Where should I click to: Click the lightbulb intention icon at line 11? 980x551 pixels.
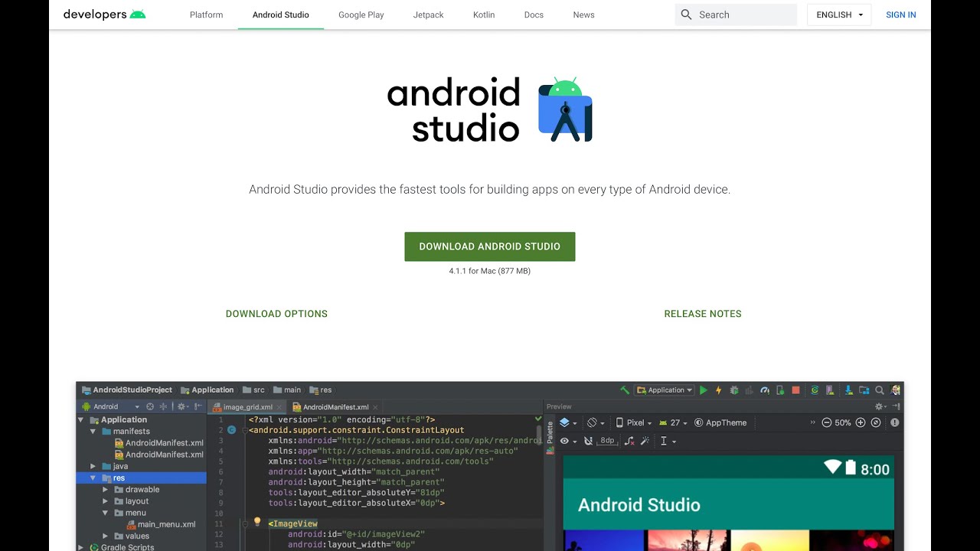pos(257,522)
